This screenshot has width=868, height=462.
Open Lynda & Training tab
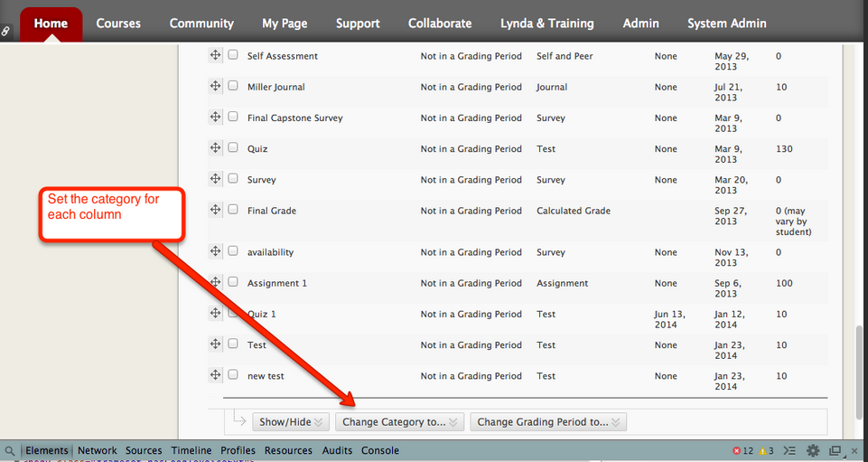547,24
